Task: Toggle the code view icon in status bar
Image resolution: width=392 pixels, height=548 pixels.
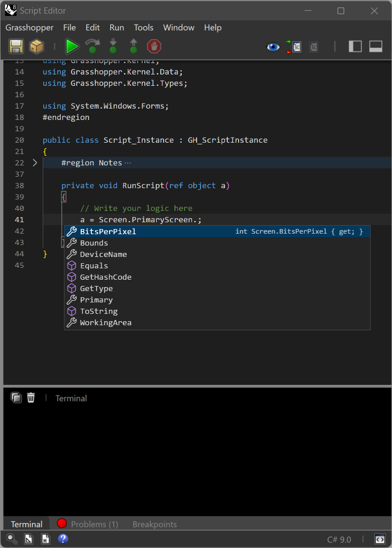Action: [380, 539]
